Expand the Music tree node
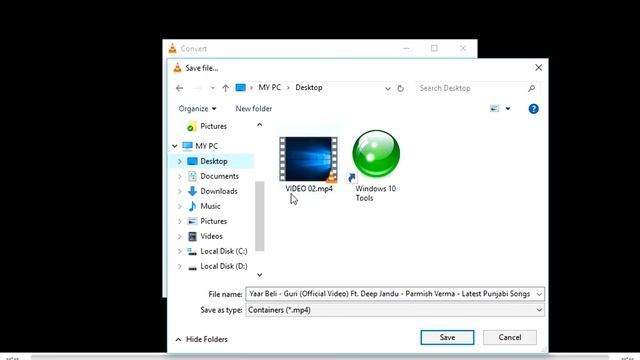This screenshot has width=640, height=360. 180,207
